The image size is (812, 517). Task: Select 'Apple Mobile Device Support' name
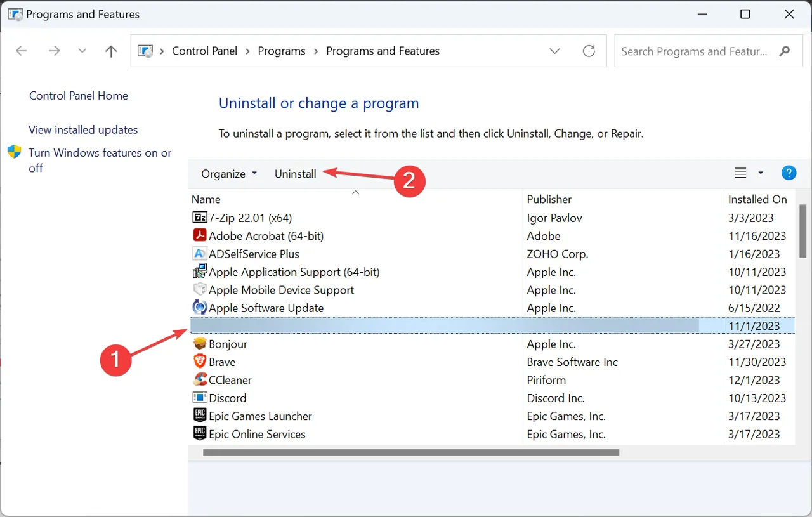tap(282, 290)
